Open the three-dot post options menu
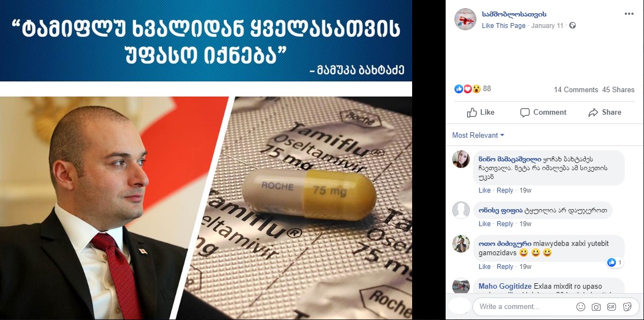 tap(629, 14)
